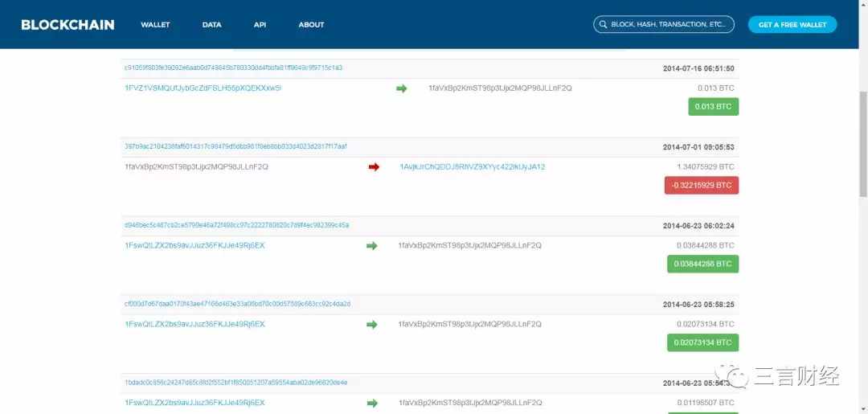This screenshot has width=868, height=414.
Task: Click green 0.03844288 BTC amount button
Action: (x=702, y=264)
